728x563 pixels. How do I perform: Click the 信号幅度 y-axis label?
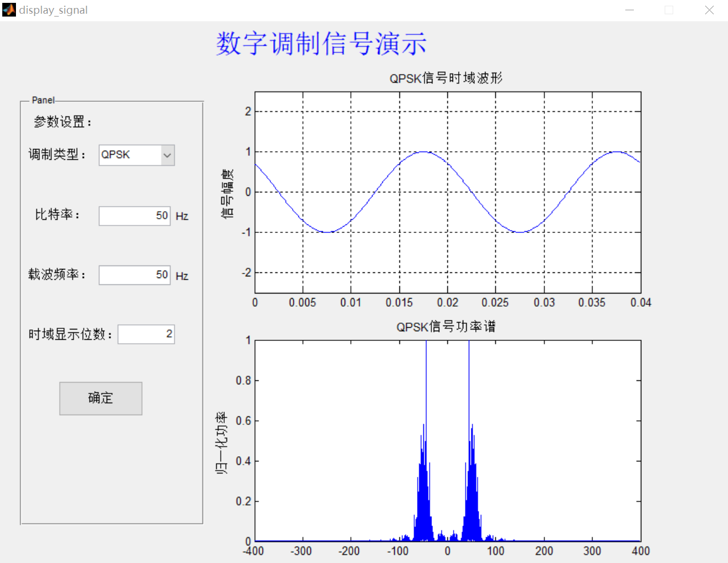point(227,194)
